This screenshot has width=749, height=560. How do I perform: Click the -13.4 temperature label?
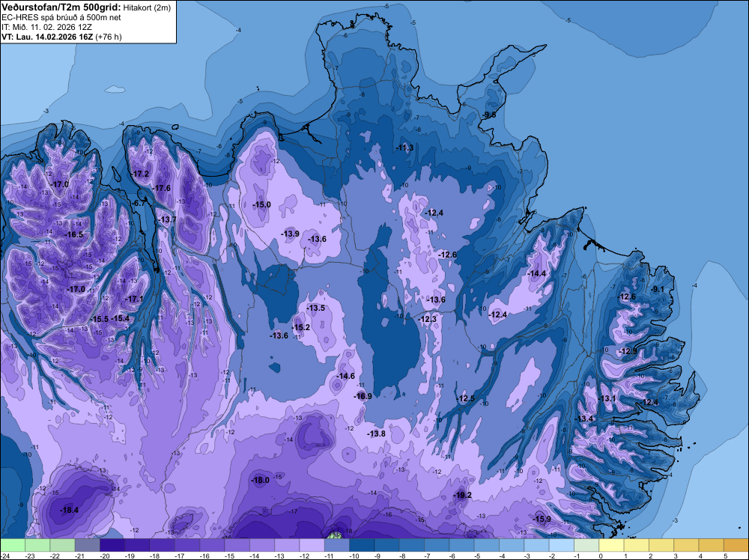tap(583, 419)
